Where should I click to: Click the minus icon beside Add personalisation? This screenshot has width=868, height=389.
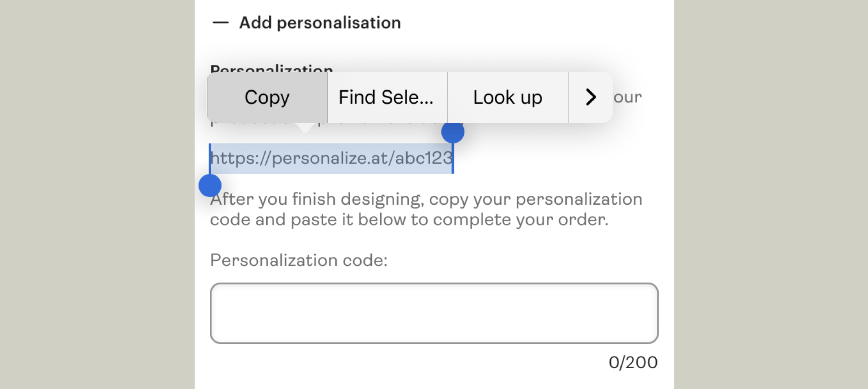[x=220, y=22]
